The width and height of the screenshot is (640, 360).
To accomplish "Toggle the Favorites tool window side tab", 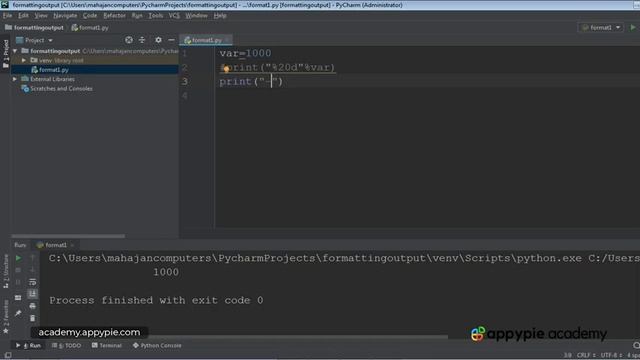I will 5,316.
